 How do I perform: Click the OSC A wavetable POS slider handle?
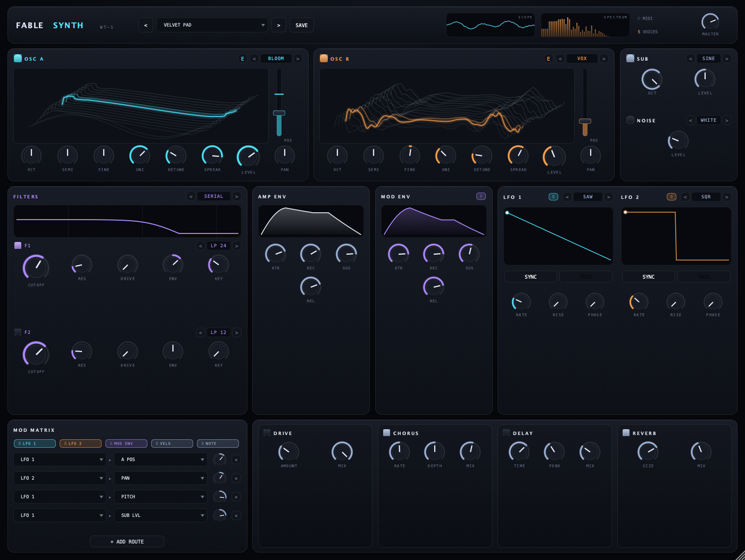279,113
